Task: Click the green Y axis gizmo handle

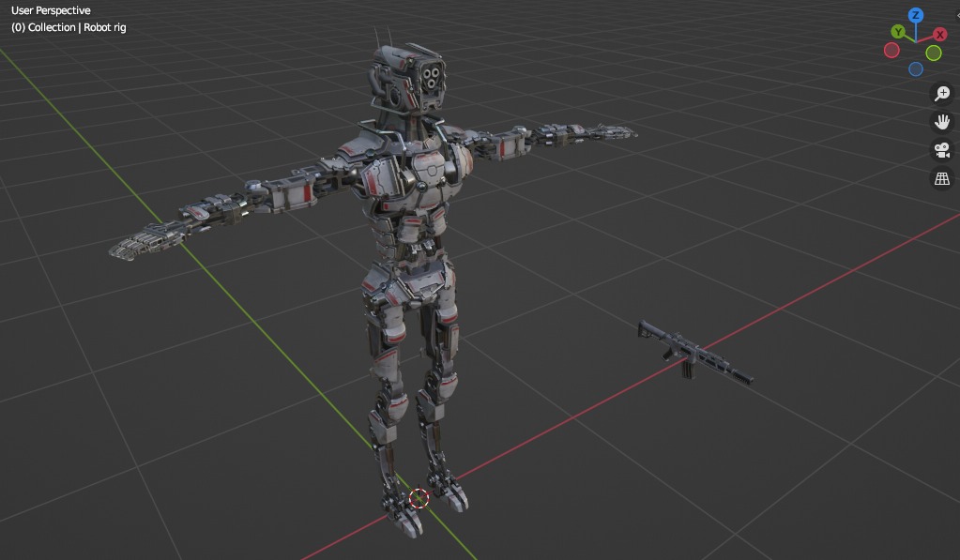Action: [x=898, y=32]
